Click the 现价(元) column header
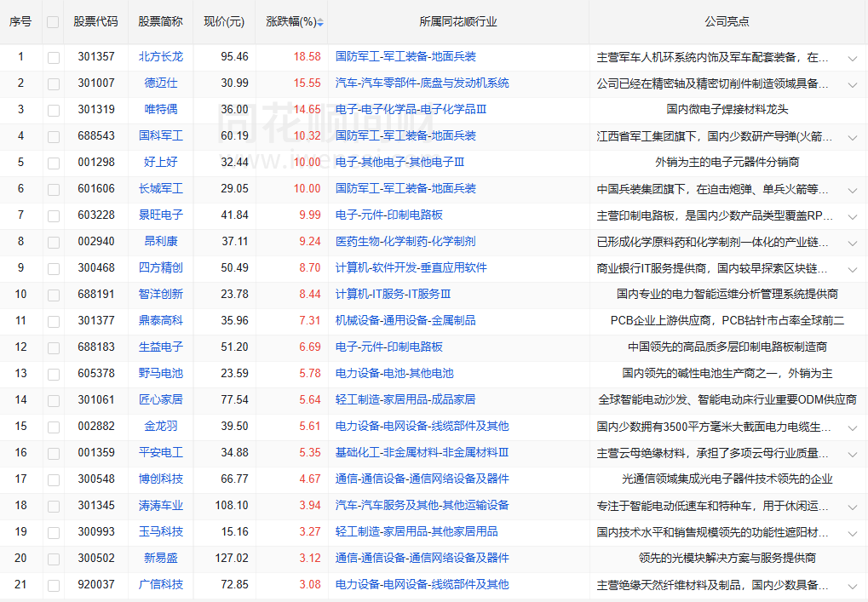This screenshot has width=868, height=602. coord(224,21)
